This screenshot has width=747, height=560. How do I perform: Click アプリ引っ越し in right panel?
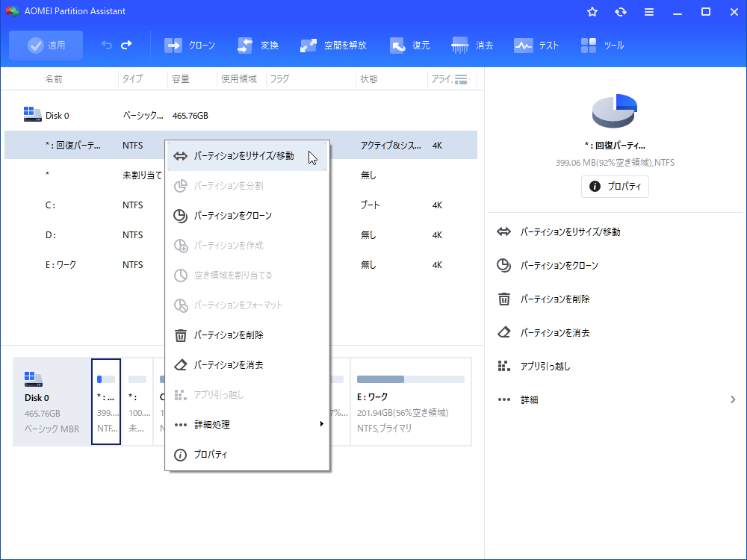coord(545,366)
